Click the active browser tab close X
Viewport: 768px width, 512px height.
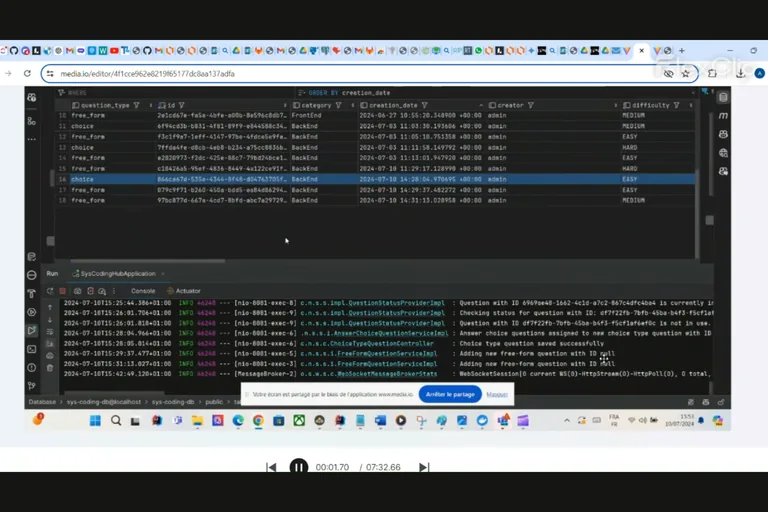(642, 50)
